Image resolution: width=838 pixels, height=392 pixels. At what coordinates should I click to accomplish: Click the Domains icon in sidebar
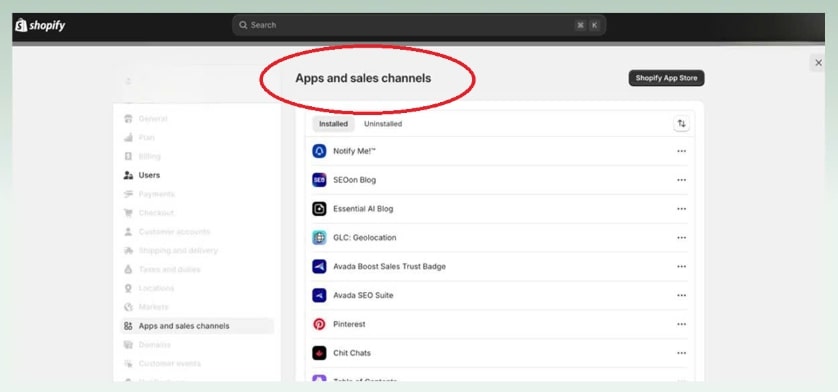click(128, 345)
